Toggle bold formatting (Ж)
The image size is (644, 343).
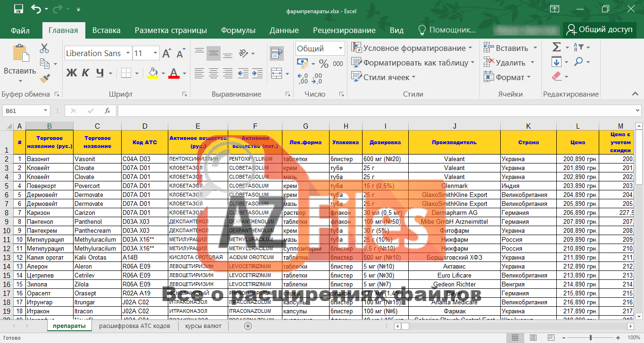point(71,73)
